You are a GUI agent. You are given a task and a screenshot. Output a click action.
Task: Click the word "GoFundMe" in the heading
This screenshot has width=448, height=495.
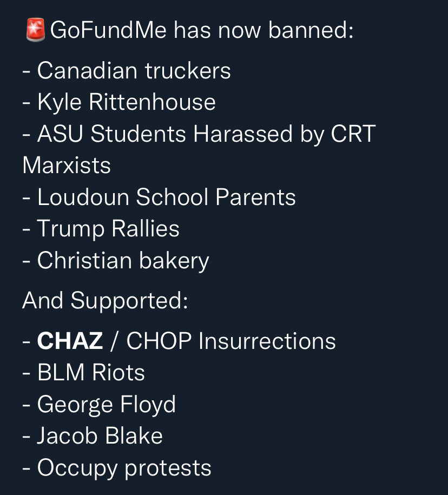(108, 31)
